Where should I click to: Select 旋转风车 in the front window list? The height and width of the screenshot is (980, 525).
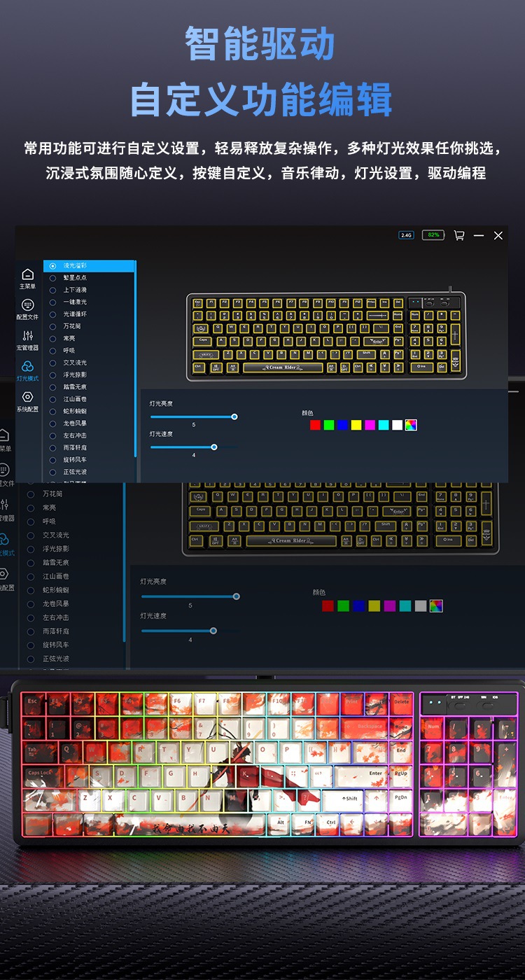[x=75, y=460]
